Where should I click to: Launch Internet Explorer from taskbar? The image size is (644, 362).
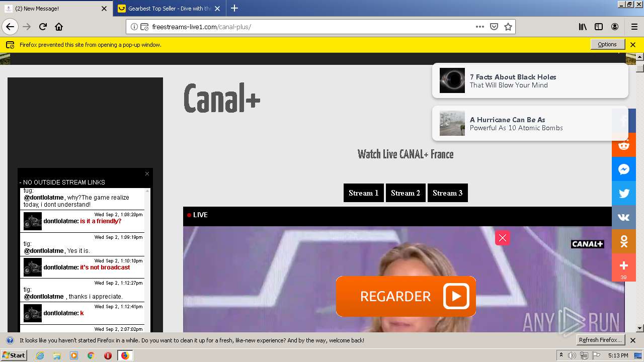coord(40,355)
